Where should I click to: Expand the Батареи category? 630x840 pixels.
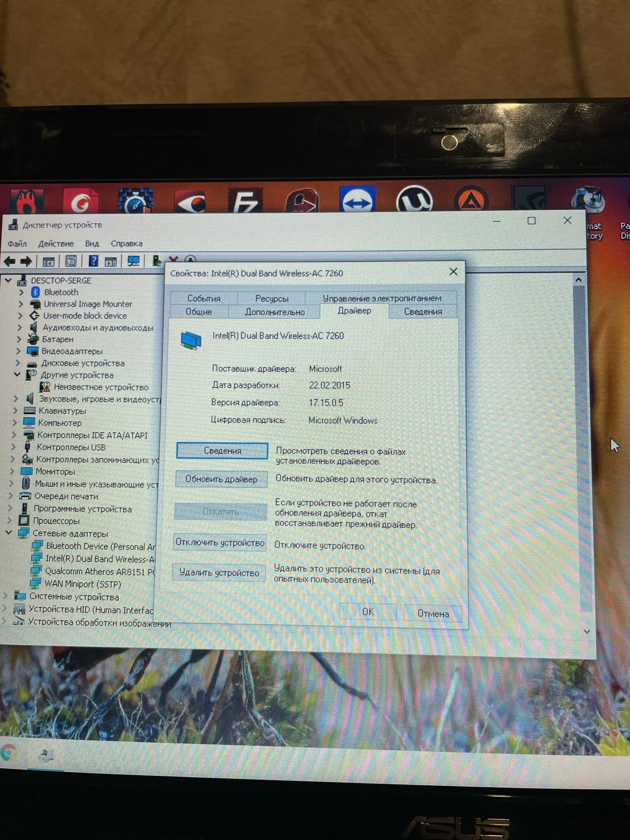click(x=19, y=339)
